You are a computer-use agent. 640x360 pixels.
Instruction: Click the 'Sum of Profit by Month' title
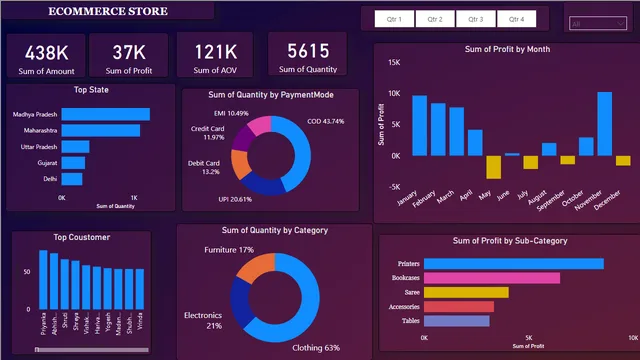click(x=507, y=49)
